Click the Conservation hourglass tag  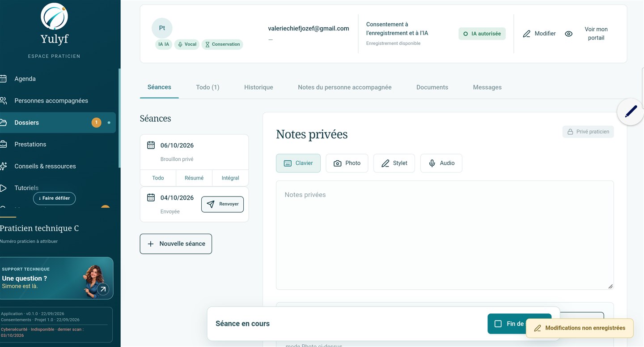tap(222, 44)
